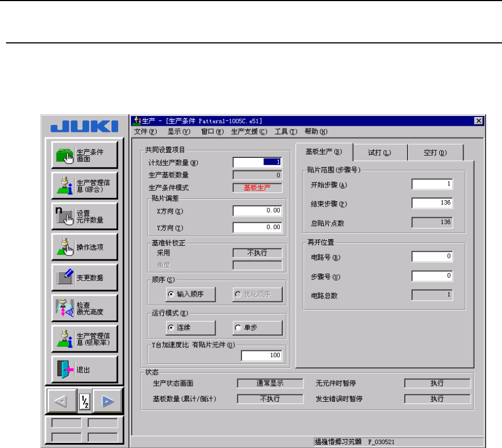This screenshot has width=502, height=448.
Task: Click 生产状态画面 通常显示 value
Action: coord(270,383)
